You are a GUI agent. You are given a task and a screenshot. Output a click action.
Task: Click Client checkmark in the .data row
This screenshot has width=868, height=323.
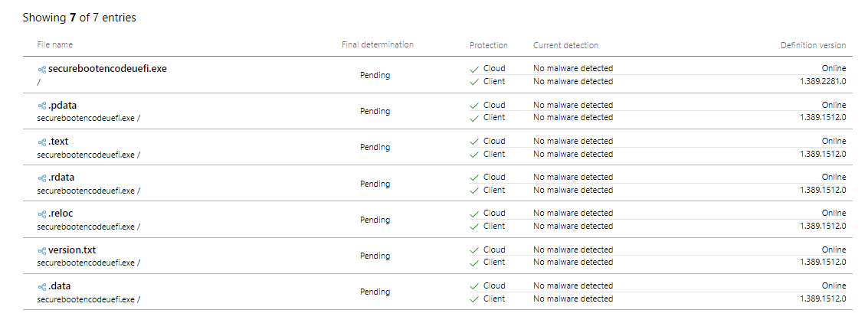[473, 299]
